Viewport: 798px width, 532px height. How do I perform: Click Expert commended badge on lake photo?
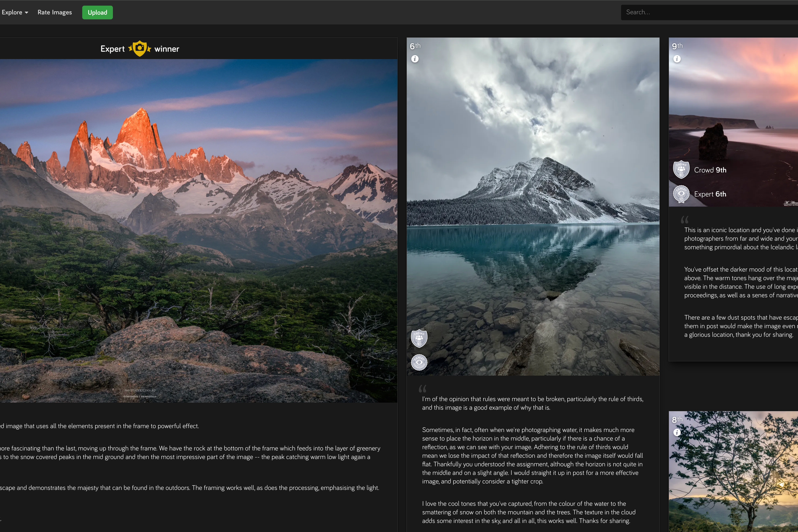tap(419, 362)
